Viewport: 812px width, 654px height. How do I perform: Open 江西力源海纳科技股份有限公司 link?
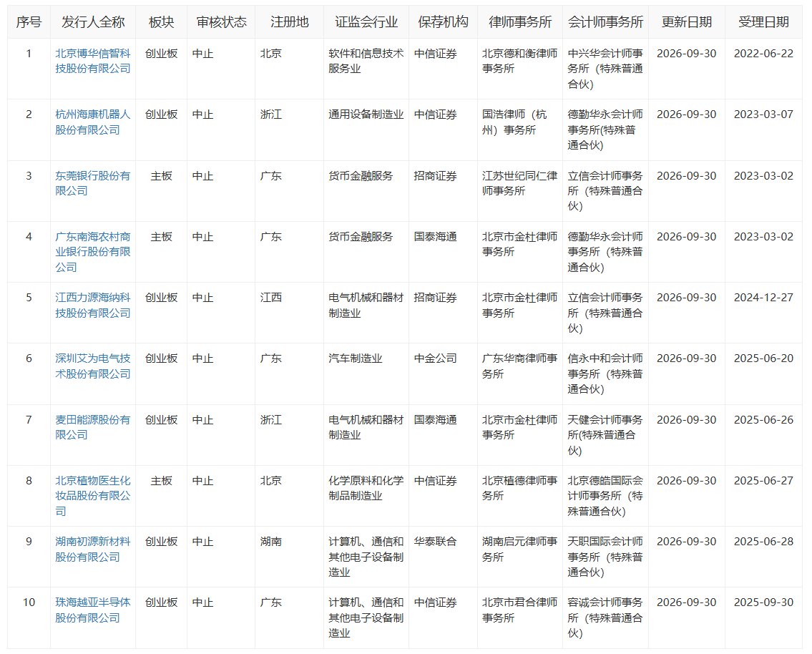click(93, 305)
